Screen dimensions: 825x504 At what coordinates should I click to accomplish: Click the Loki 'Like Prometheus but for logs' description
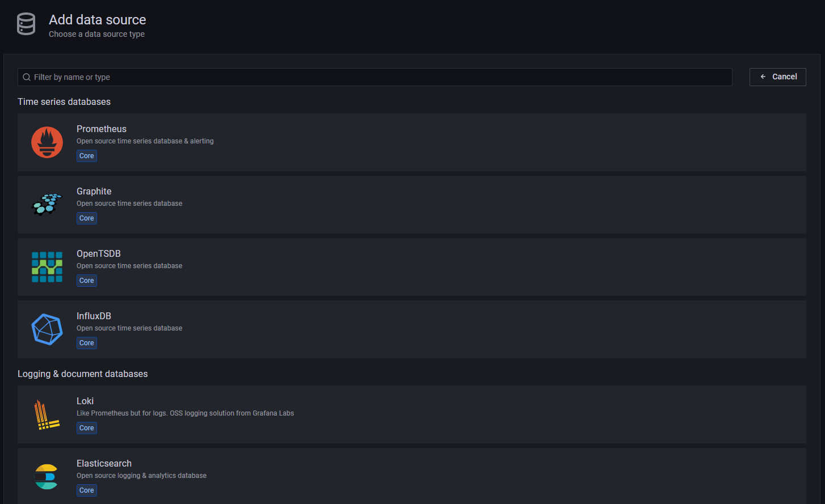point(185,413)
